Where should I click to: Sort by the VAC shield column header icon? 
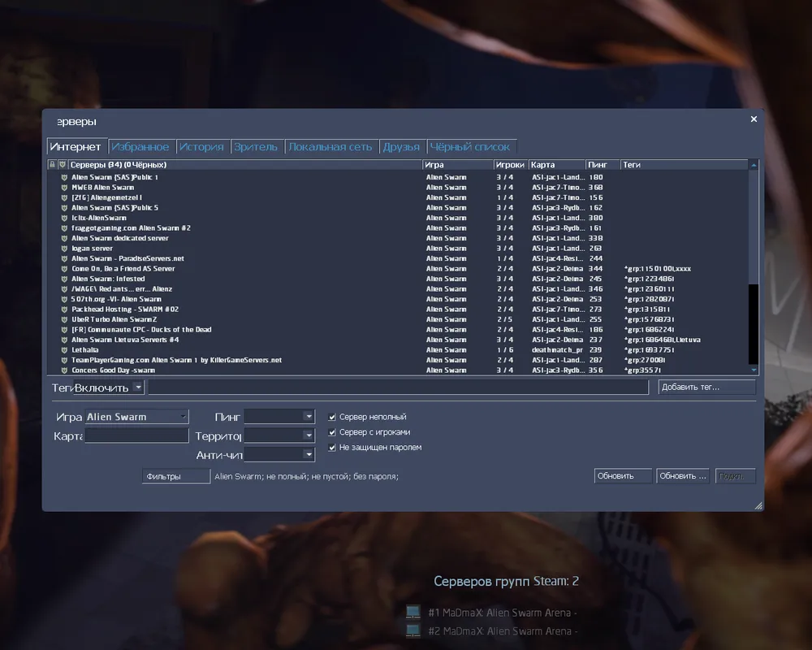pos(63,165)
